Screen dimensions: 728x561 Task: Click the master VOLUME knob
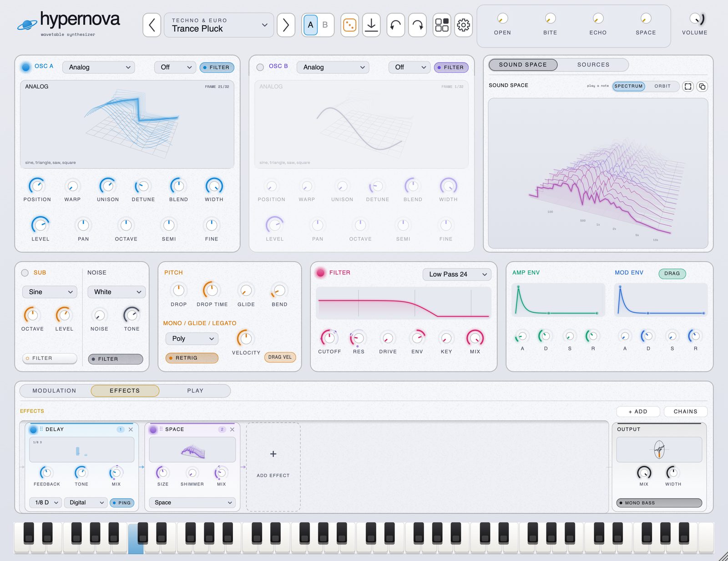(695, 19)
